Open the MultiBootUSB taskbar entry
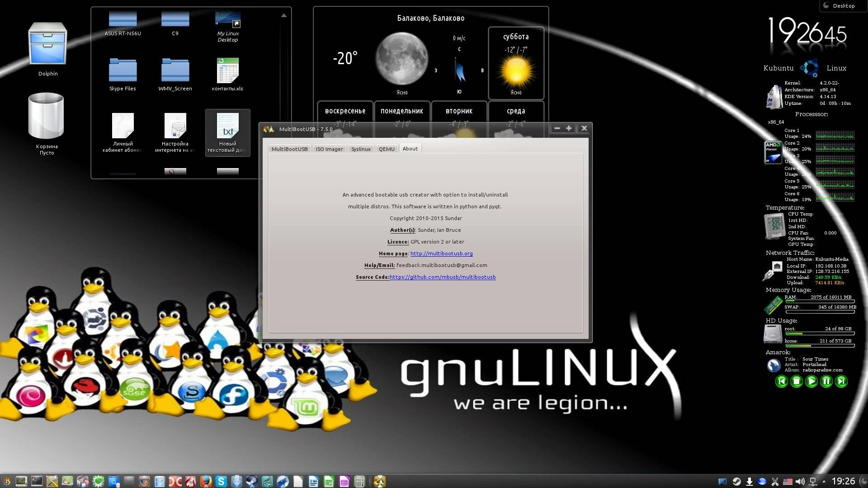868x488 pixels. 380,482
